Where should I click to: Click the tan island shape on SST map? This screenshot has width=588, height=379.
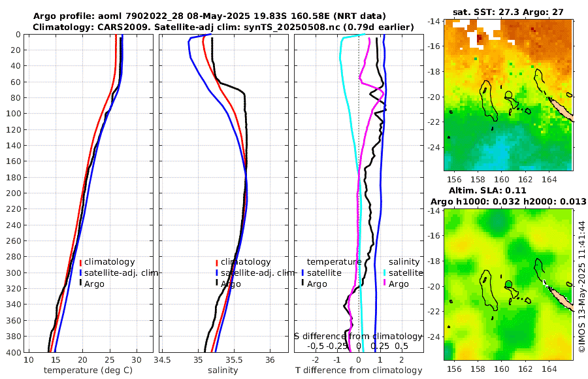[x=562, y=109]
